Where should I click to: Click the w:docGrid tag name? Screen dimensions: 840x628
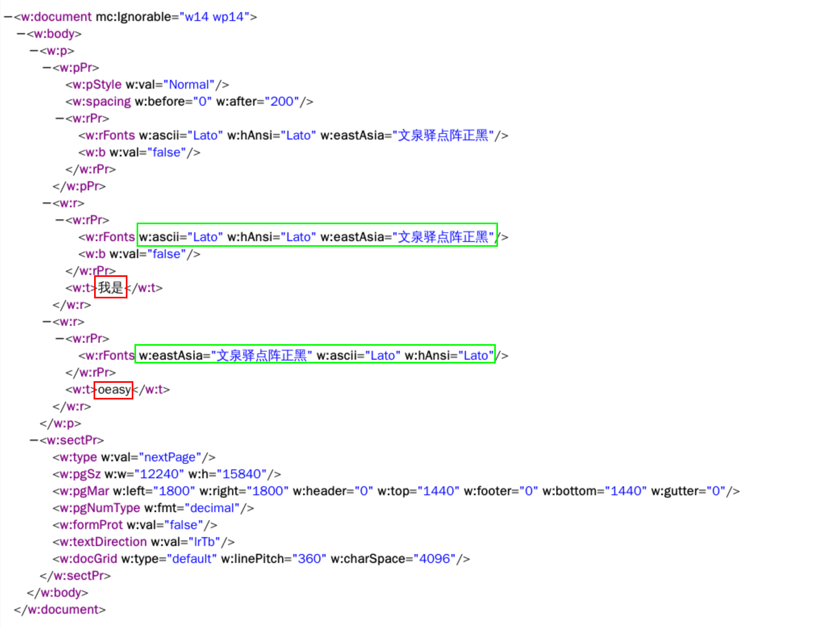coord(88,559)
